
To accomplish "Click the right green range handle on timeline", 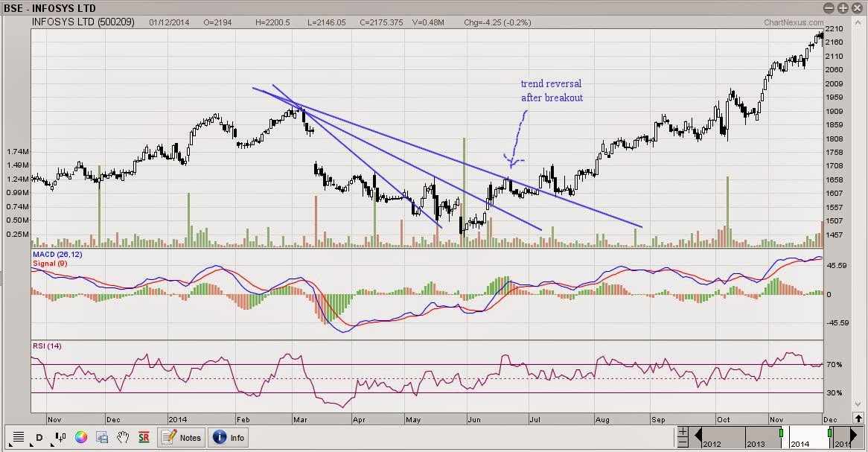I will coord(830,432).
